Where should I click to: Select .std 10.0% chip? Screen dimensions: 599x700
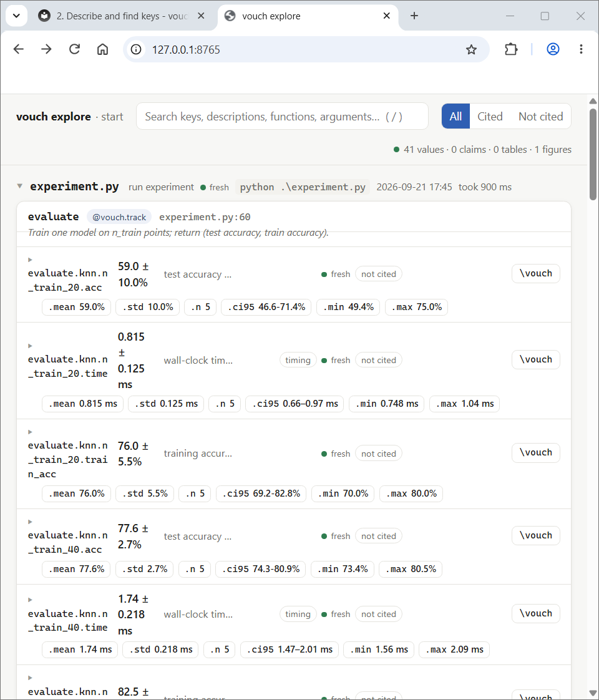(x=147, y=307)
